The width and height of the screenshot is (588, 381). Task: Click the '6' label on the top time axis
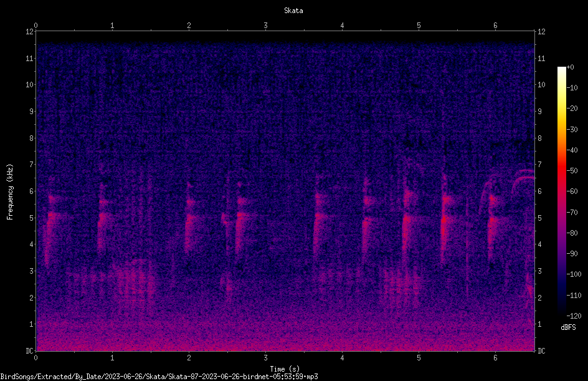click(495, 26)
